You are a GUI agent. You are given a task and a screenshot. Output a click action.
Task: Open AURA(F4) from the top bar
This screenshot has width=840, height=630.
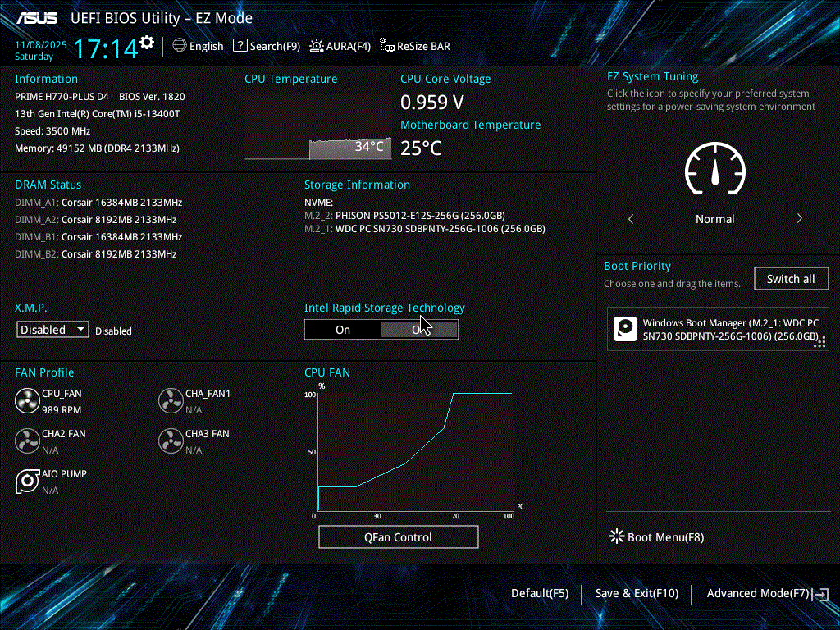tap(340, 46)
